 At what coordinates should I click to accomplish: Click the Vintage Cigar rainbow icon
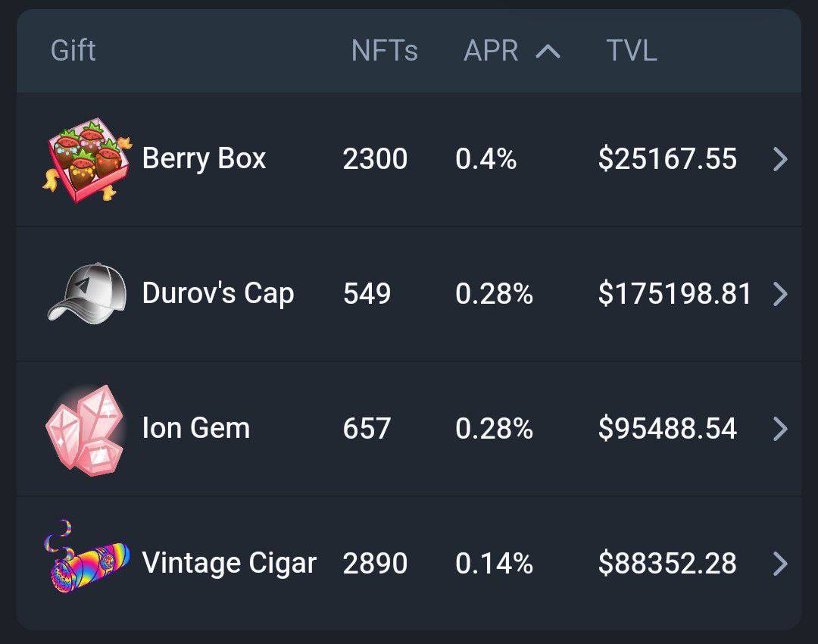pos(86,557)
